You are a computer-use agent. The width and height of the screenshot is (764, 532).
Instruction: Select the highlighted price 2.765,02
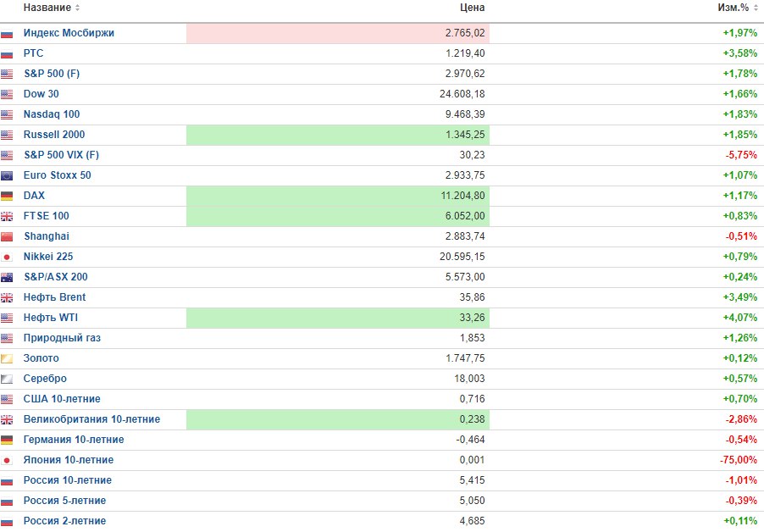coord(465,33)
